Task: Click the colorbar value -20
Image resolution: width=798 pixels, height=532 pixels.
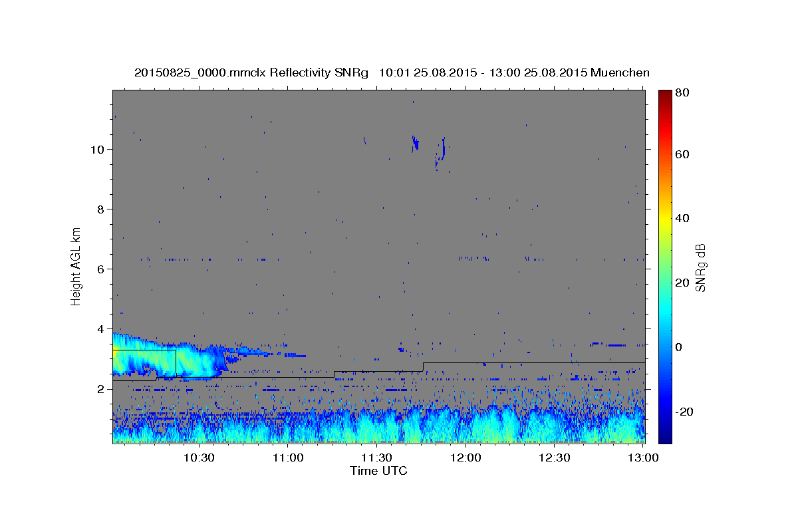Action: coord(684,412)
